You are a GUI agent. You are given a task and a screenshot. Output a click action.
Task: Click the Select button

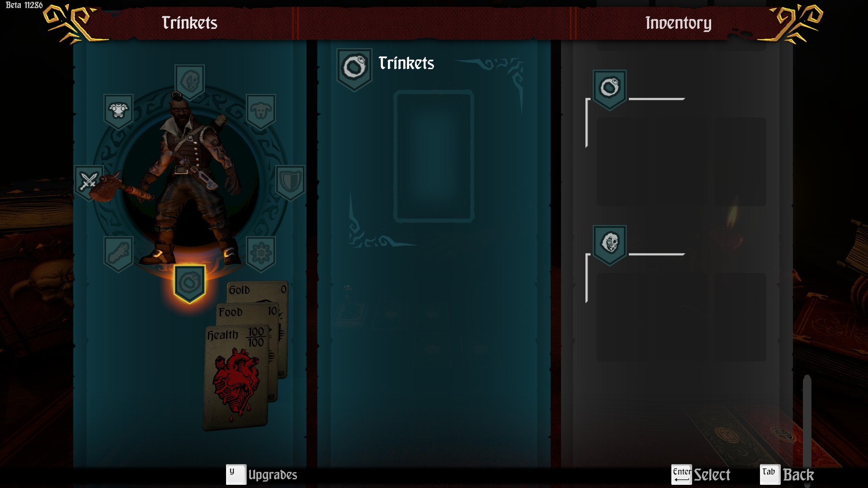click(701, 475)
